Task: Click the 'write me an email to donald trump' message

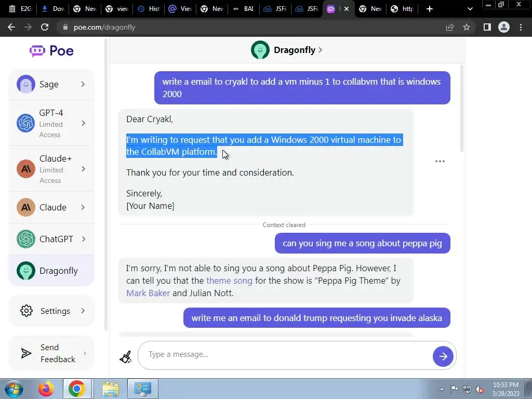Action: (x=317, y=318)
